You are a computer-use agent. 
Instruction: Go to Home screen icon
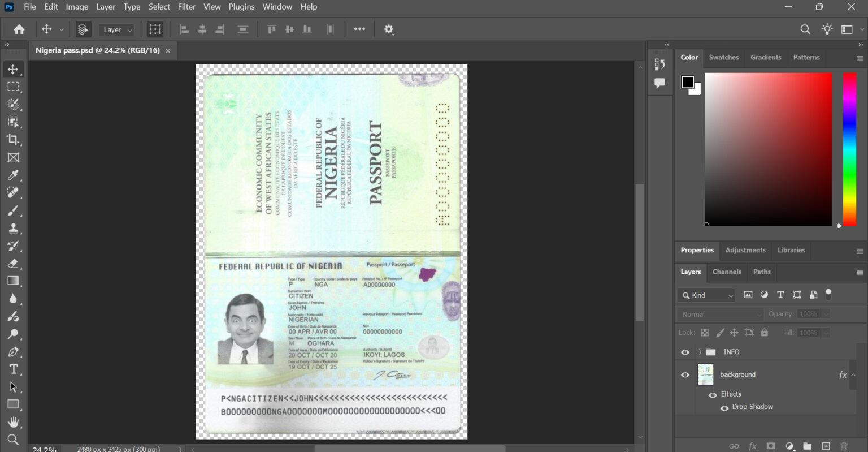coord(19,29)
